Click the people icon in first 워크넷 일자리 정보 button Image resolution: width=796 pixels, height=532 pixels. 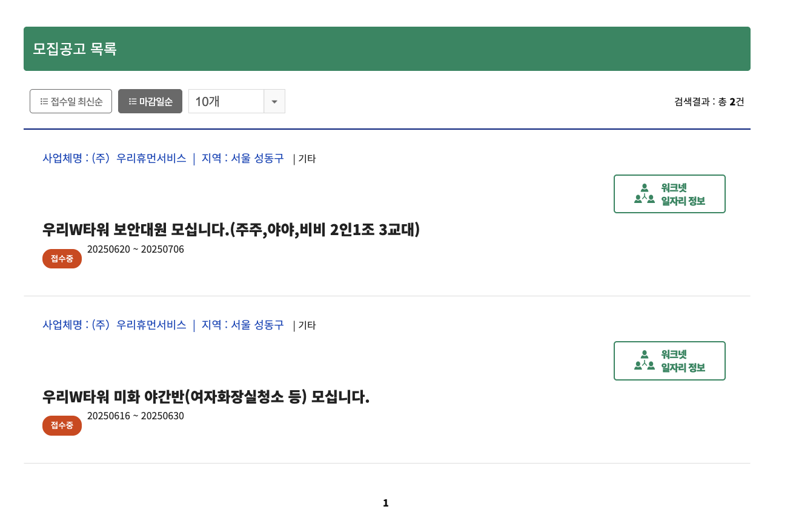click(x=643, y=193)
